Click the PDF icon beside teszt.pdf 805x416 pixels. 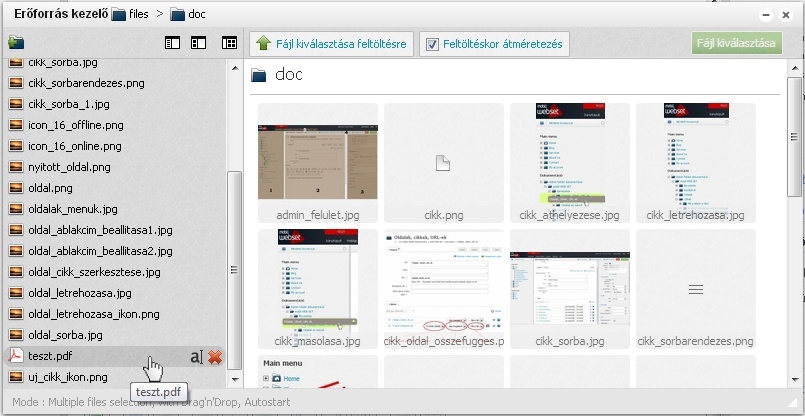click(x=15, y=356)
